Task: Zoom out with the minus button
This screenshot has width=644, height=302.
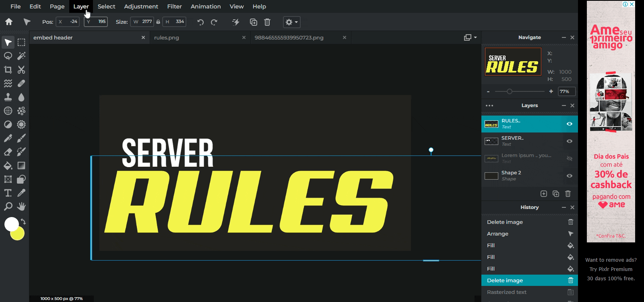Action: tap(488, 91)
